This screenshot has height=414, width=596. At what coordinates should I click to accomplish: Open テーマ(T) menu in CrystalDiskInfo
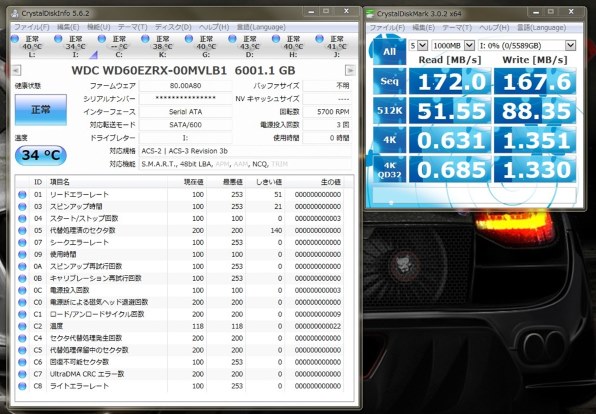coord(132,27)
